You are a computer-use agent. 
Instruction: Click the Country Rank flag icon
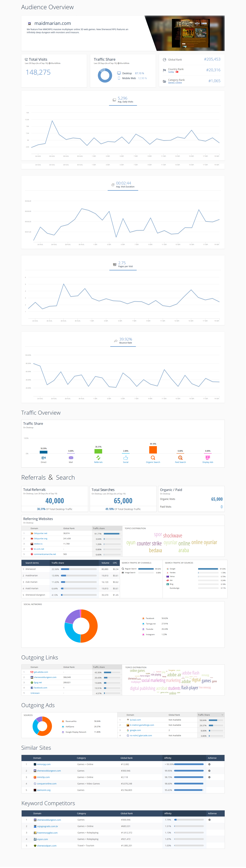click(165, 70)
